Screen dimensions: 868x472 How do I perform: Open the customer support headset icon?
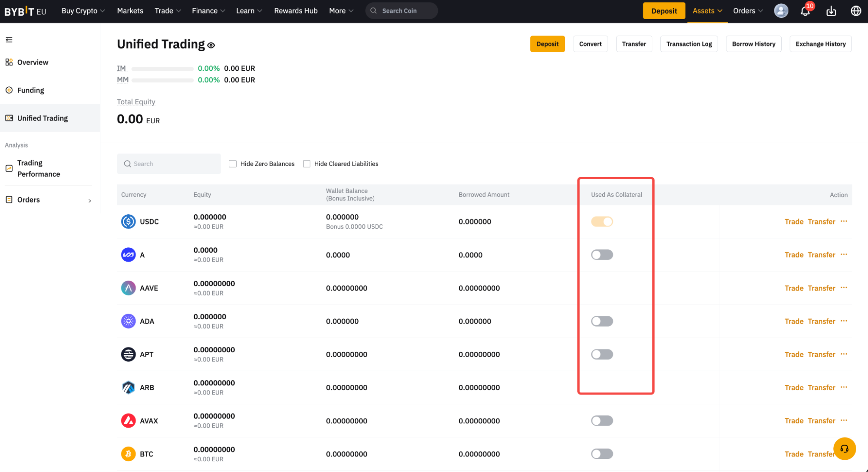tap(845, 448)
